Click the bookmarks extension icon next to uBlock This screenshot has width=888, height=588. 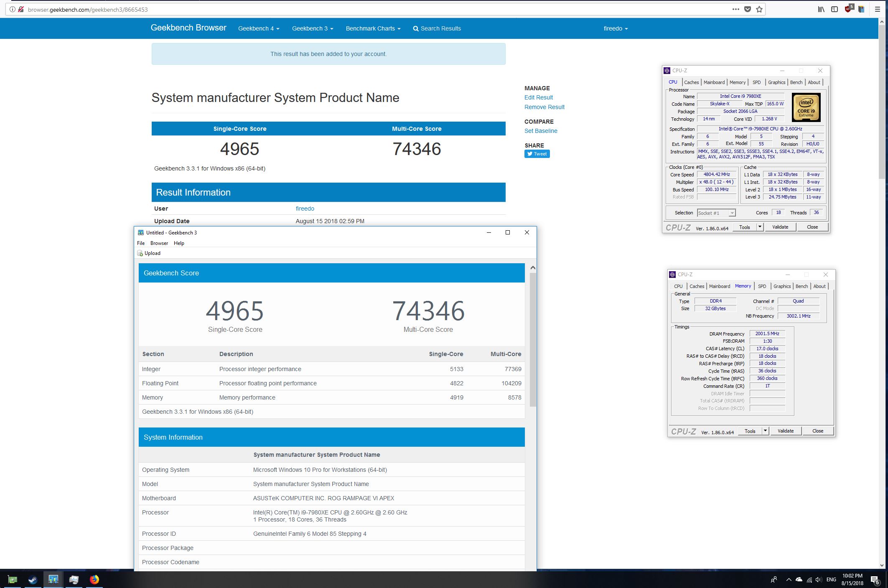861,9
